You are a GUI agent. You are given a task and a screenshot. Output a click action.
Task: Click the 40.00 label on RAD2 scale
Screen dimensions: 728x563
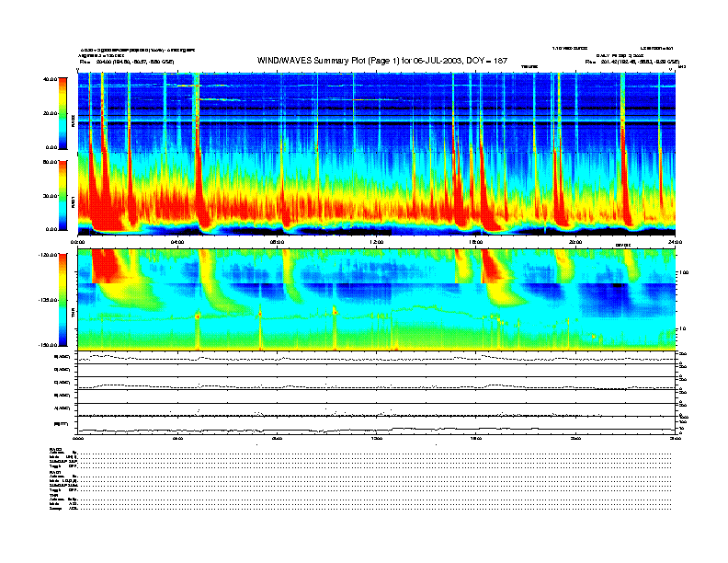click(x=51, y=79)
